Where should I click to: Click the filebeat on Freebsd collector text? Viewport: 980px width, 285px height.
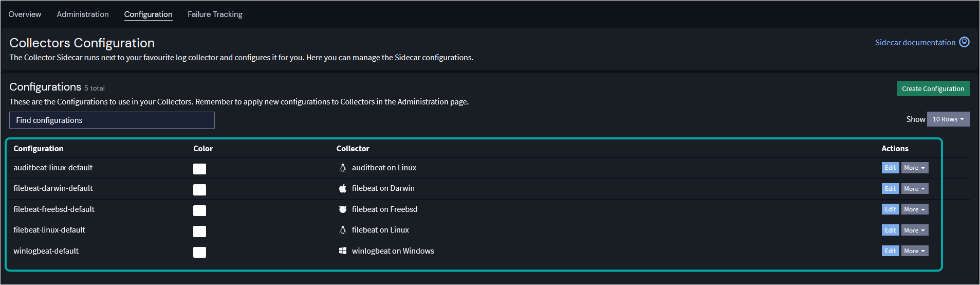(x=384, y=209)
